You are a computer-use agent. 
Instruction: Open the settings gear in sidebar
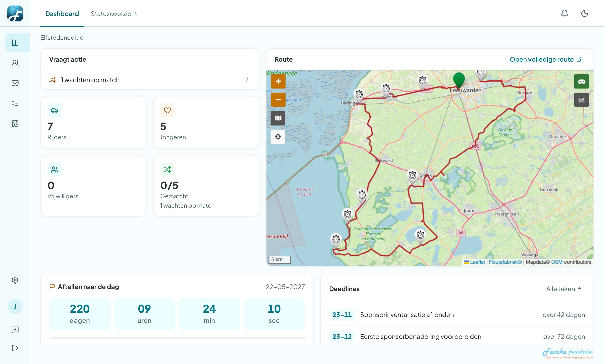15,280
